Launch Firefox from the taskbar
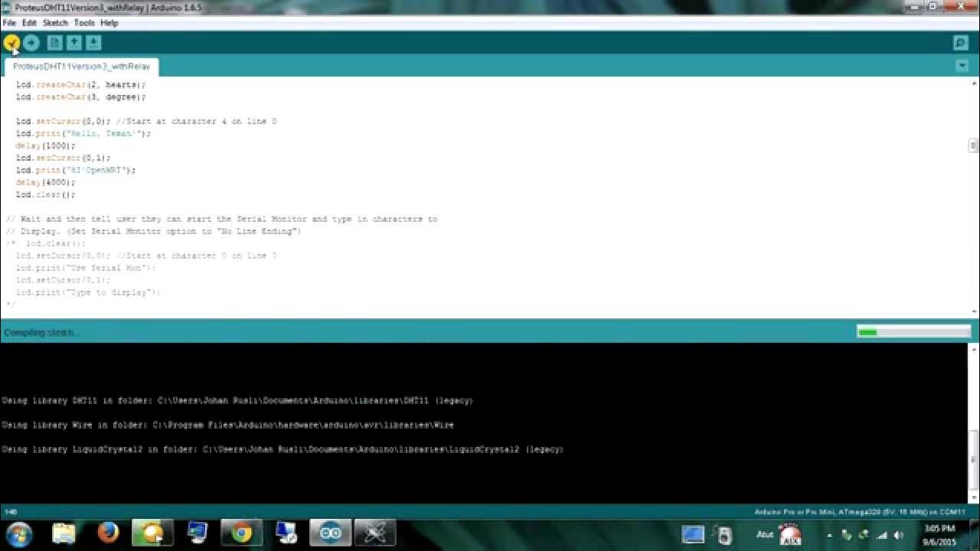 click(x=108, y=533)
